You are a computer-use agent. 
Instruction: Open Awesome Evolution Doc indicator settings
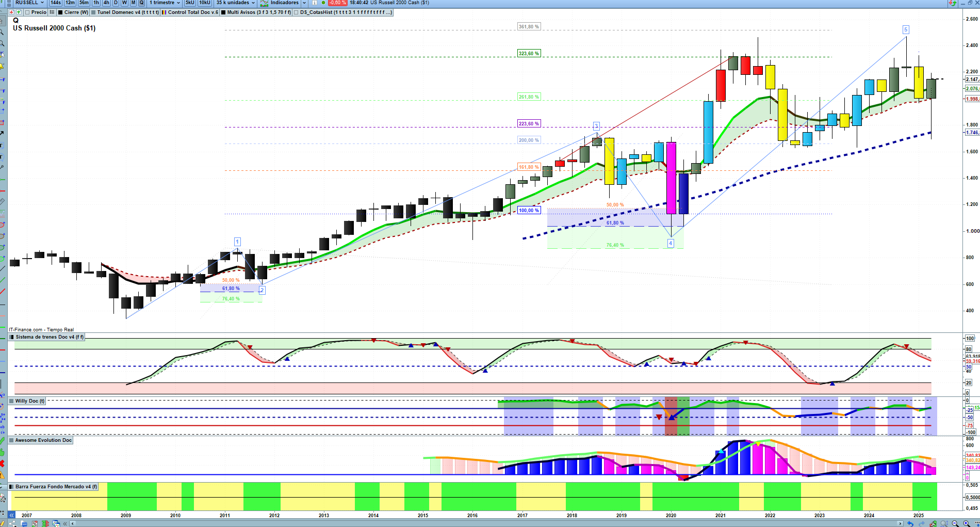coord(41,440)
